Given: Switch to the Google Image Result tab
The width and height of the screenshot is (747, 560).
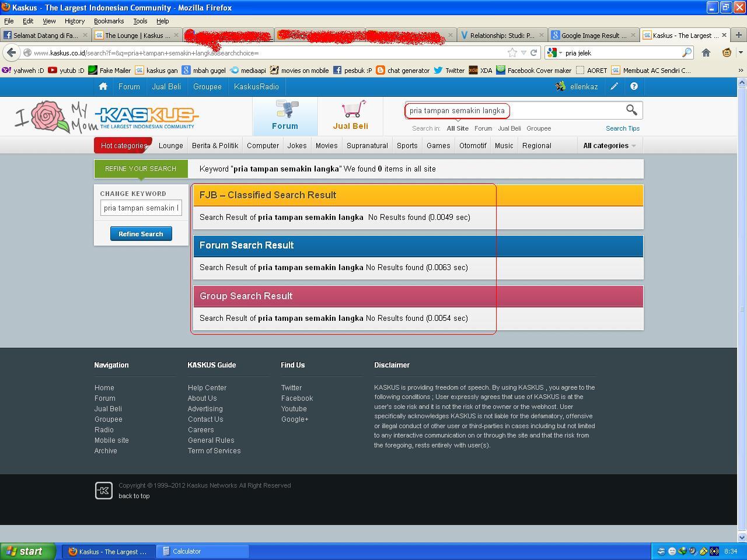Looking at the screenshot, I should click(594, 35).
